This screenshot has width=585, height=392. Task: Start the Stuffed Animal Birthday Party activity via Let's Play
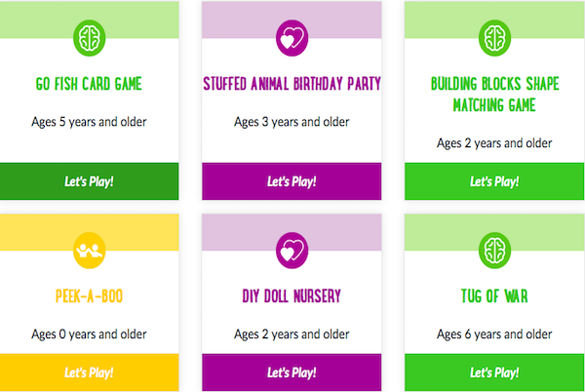pyautogui.click(x=292, y=181)
